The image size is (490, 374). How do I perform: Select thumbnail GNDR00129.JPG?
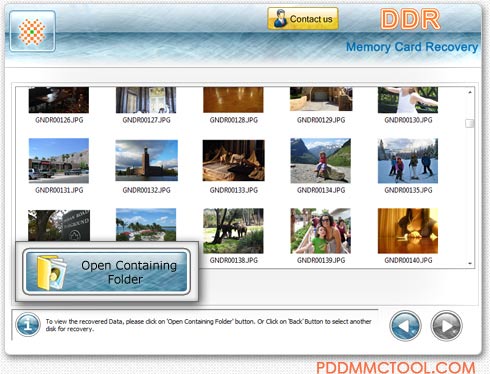tap(321, 99)
